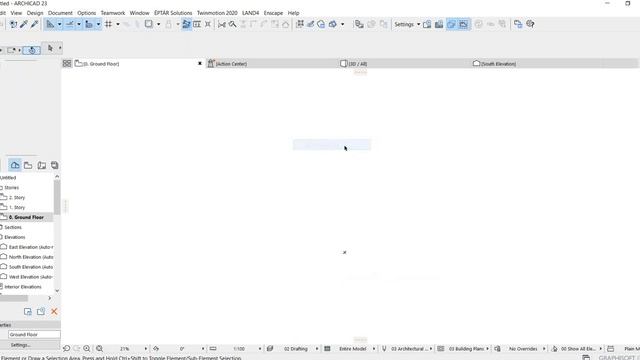This screenshot has width=640, height=360.
Task: Click the Ground Floor name field
Action: pos(34,335)
